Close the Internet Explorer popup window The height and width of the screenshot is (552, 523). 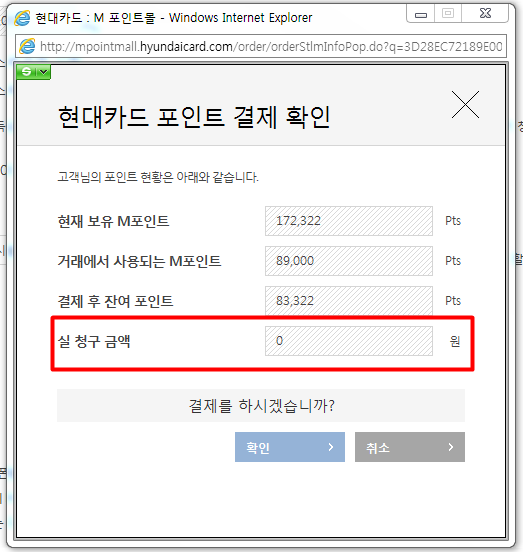(x=485, y=14)
